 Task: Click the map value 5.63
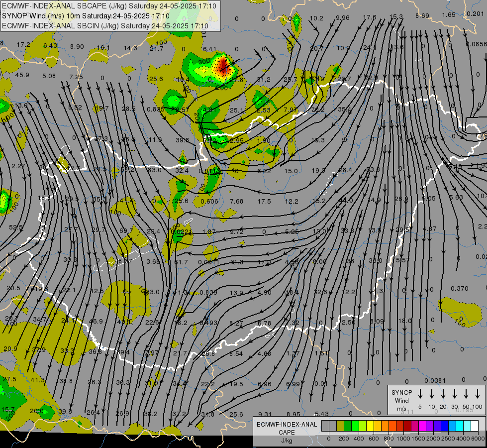(x=456, y=197)
